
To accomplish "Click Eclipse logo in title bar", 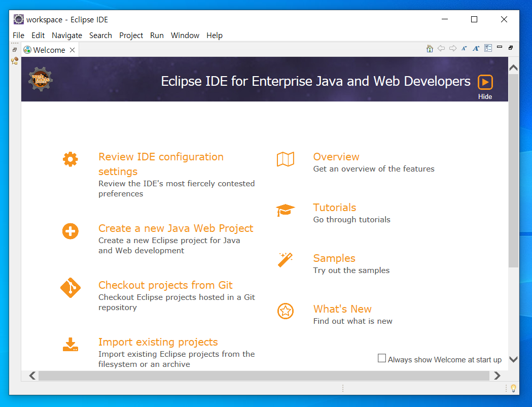I will 19,19.
